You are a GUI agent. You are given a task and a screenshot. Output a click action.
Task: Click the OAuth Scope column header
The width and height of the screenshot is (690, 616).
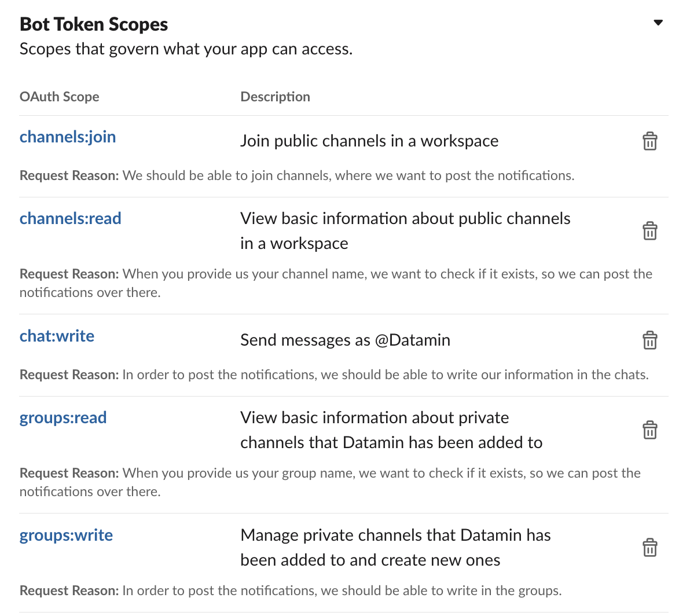[x=59, y=97]
